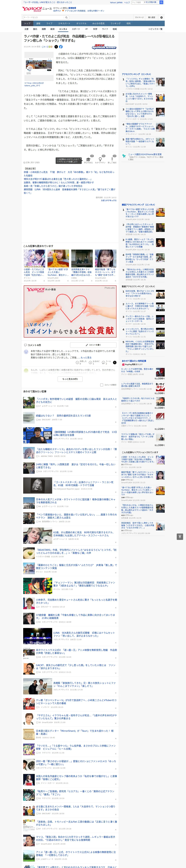Share the article on Facebook
Viewport: 186px width, 868px height.
61,47
